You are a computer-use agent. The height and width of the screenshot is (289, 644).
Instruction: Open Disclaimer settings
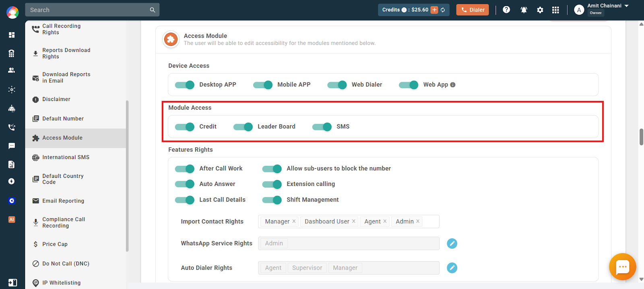click(76, 99)
